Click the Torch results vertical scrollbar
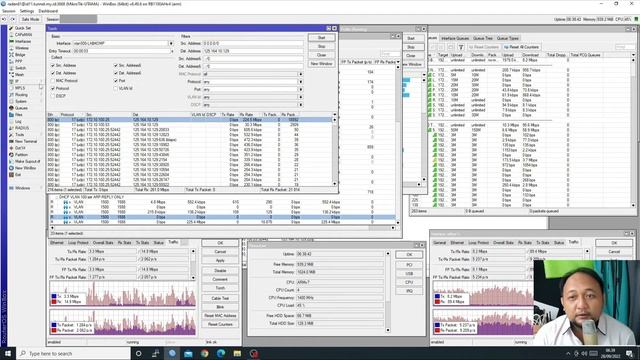640x360 pixels. pos(335,151)
